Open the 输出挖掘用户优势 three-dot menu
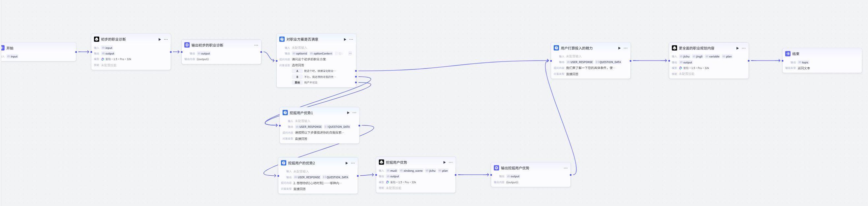868x206 pixels. [x=565, y=168]
